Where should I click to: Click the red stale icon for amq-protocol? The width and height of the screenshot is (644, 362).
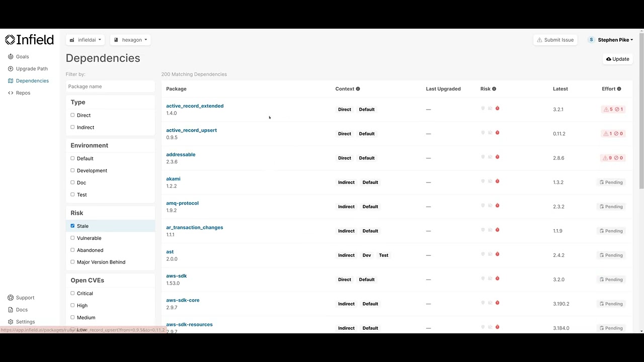click(x=497, y=205)
